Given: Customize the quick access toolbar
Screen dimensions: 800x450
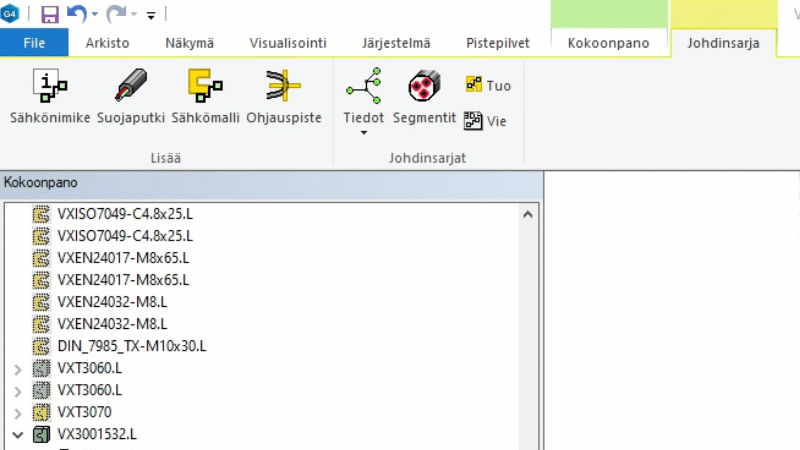Looking at the screenshot, I should tap(151, 15).
